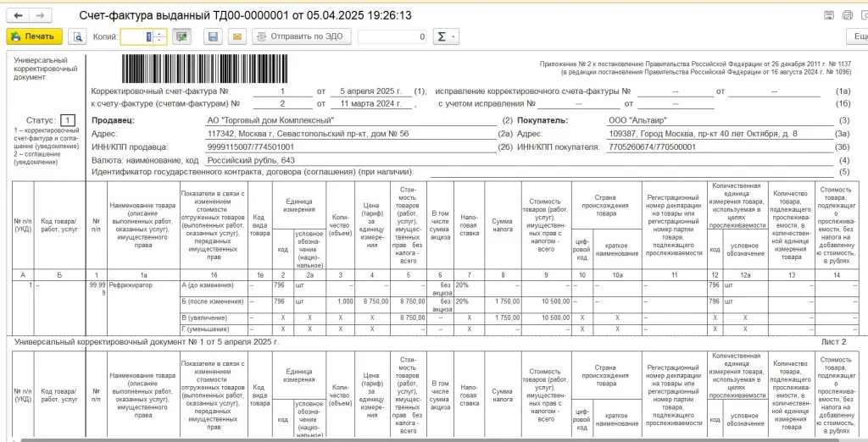Increase copies with the up spinner arrow
868x442 pixels.
159,34
